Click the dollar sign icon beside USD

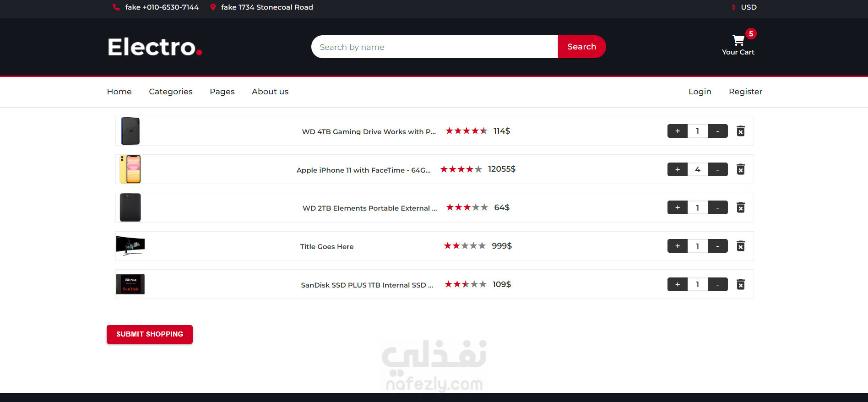733,7
